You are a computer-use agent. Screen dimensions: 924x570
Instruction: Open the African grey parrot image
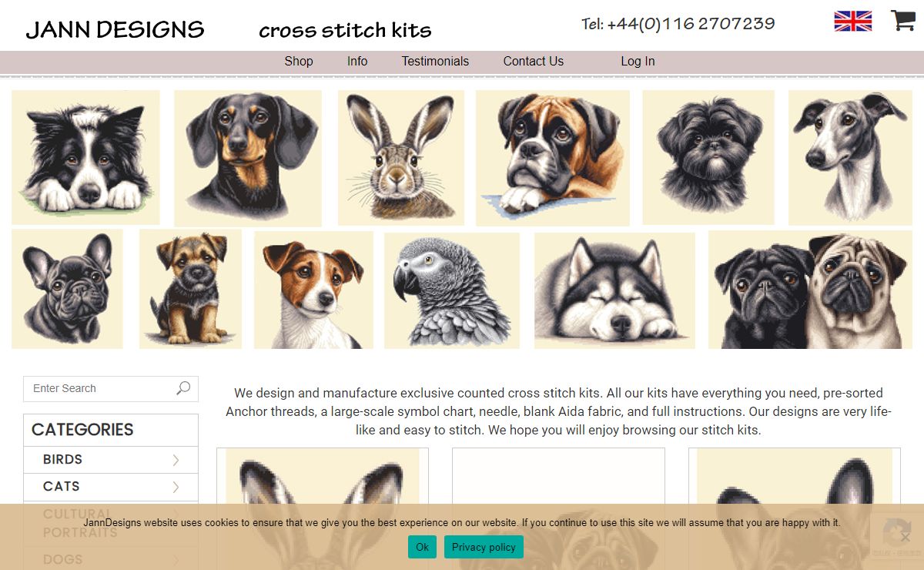(x=452, y=291)
